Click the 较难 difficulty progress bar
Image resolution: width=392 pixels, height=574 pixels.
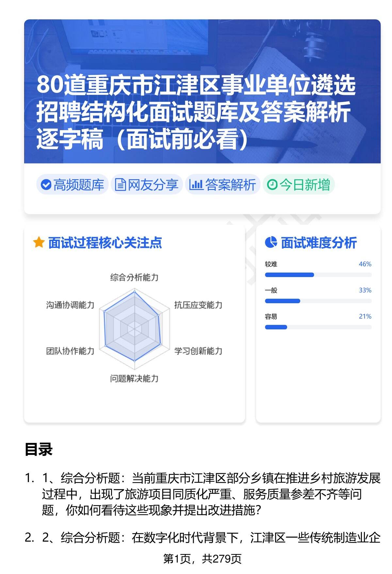pyautogui.click(x=318, y=275)
